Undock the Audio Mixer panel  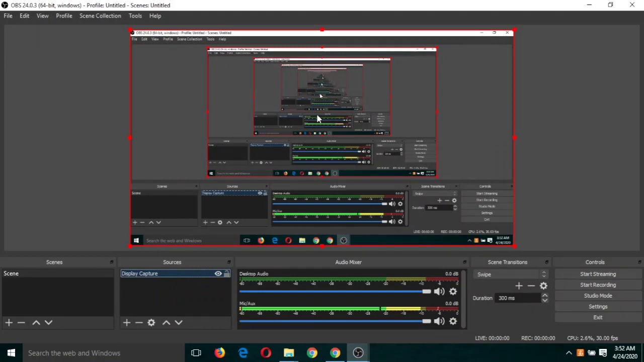tap(465, 262)
